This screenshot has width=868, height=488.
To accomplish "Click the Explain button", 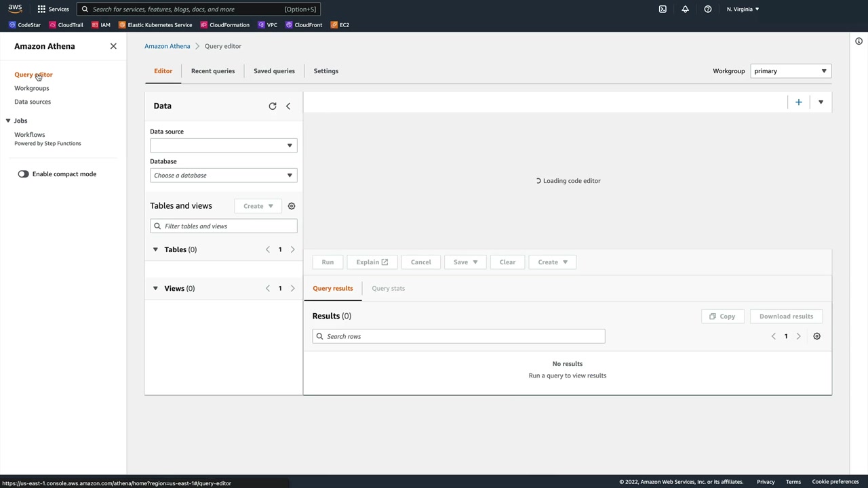I will [x=372, y=262].
